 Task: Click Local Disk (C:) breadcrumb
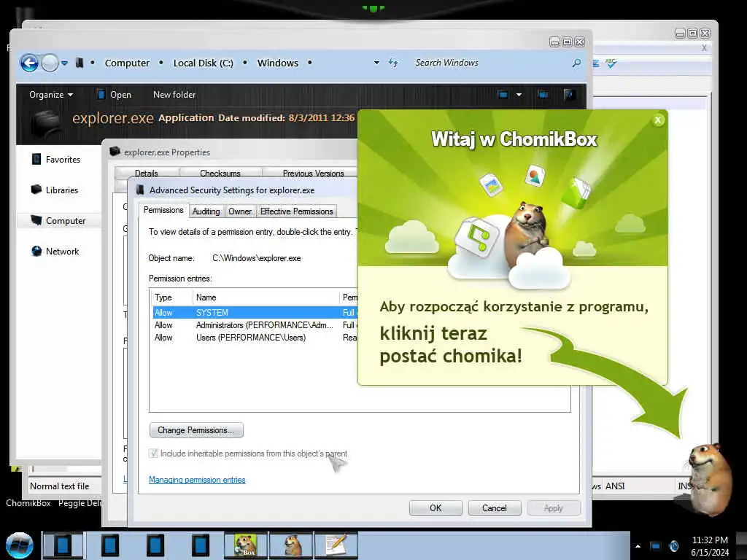[204, 63]
